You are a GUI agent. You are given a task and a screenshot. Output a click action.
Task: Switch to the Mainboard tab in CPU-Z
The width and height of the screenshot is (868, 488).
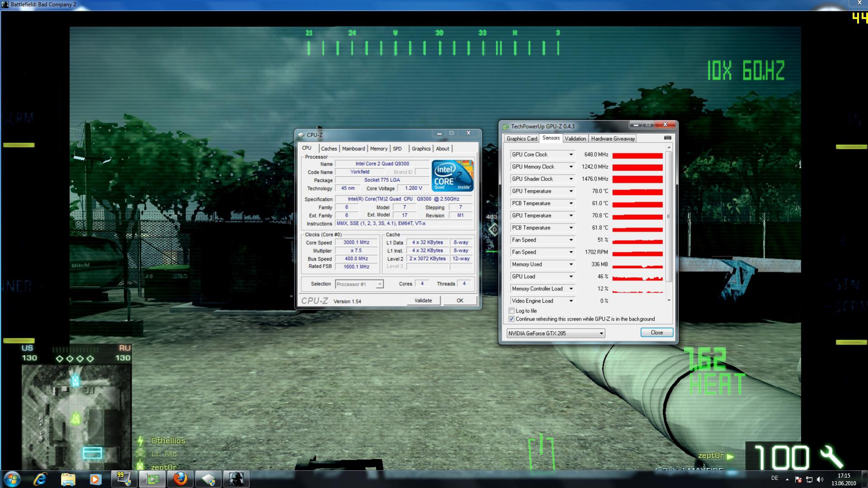click(x=353, y=149)
